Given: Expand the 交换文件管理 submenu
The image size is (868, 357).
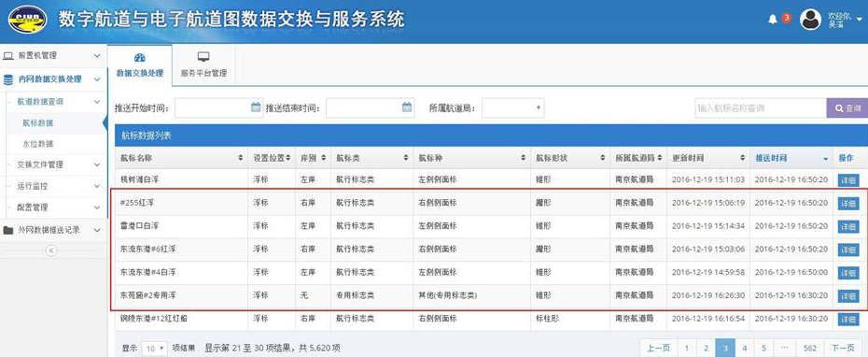Looking at the screenshot, I should [97, 164].
